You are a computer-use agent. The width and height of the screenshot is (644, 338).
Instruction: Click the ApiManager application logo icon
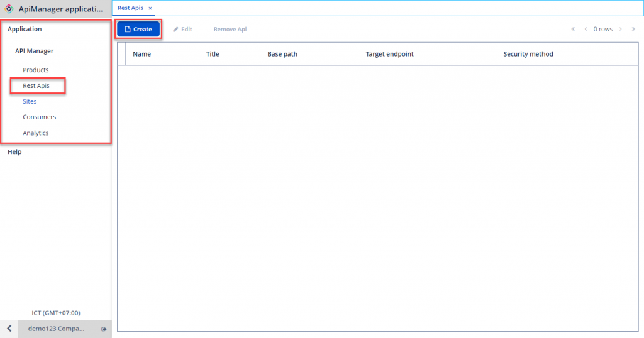pos(9,9)
